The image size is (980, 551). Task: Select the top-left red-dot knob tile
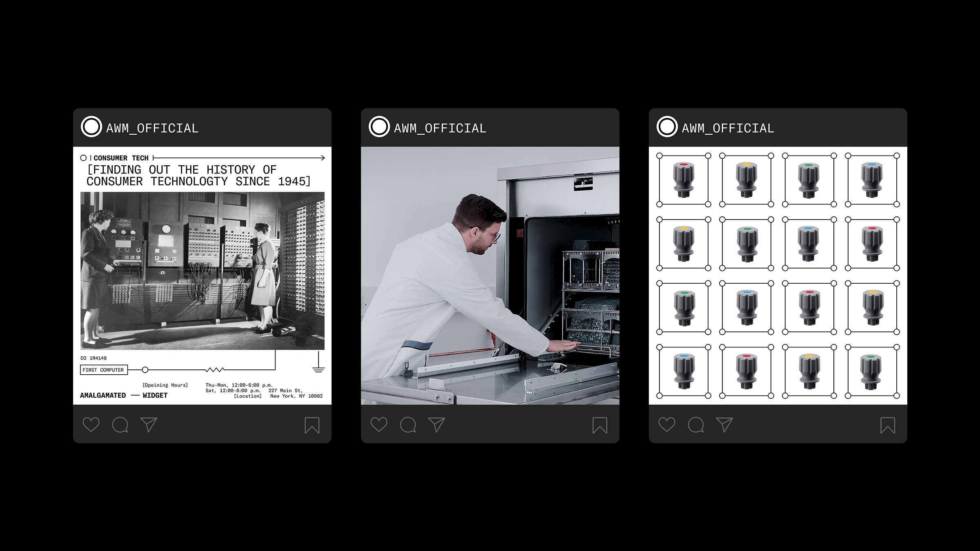tap(684, 180)
